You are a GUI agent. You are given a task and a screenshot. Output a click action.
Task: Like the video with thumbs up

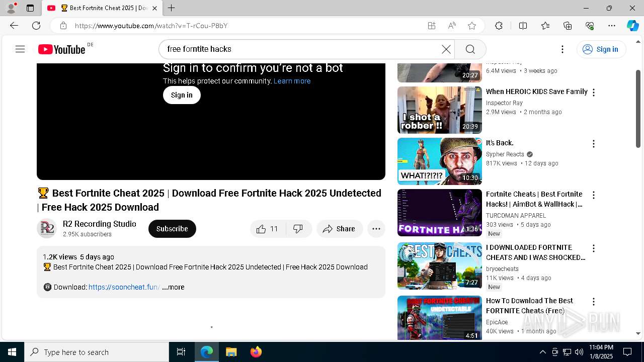coord(268,229)
